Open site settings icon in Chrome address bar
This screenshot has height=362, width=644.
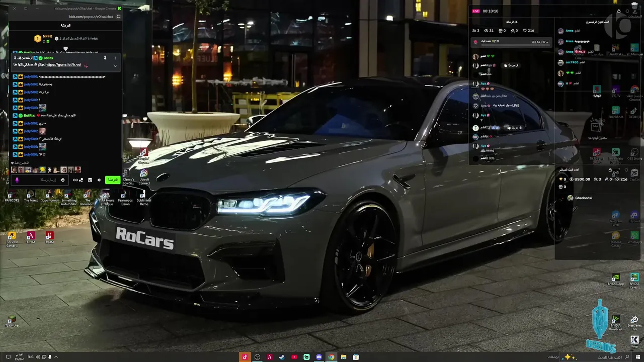pos(118,17)
